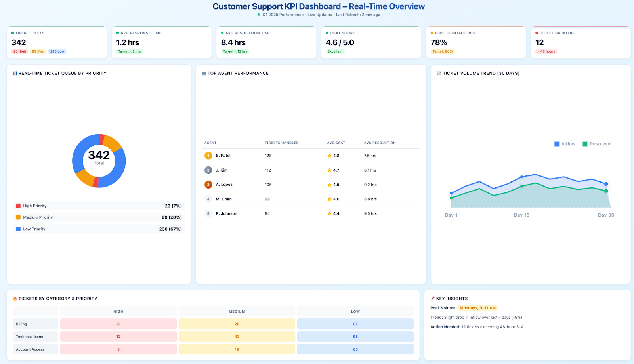This screenshot has width=634, height=364.
Task: Click the Excellent badge on the CSAT card
Action: (x=335, y=51)
